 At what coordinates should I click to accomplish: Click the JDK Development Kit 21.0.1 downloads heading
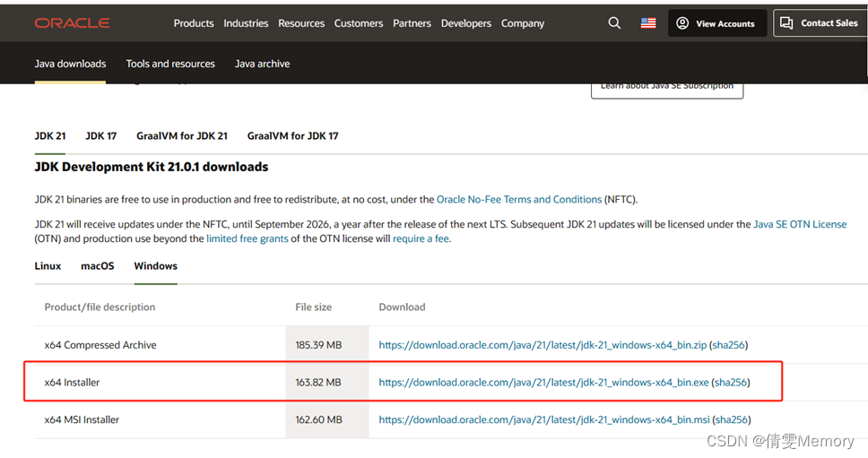152,167
